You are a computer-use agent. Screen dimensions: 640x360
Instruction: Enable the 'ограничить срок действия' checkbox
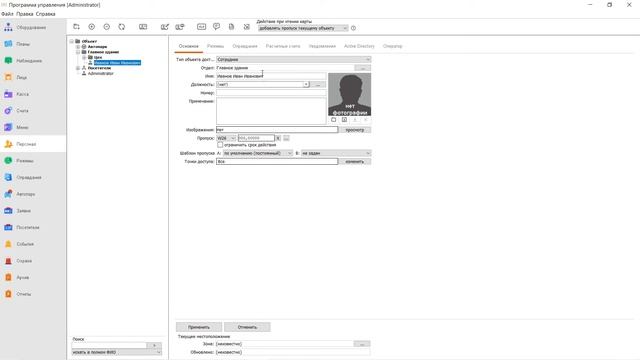[220, 145]
